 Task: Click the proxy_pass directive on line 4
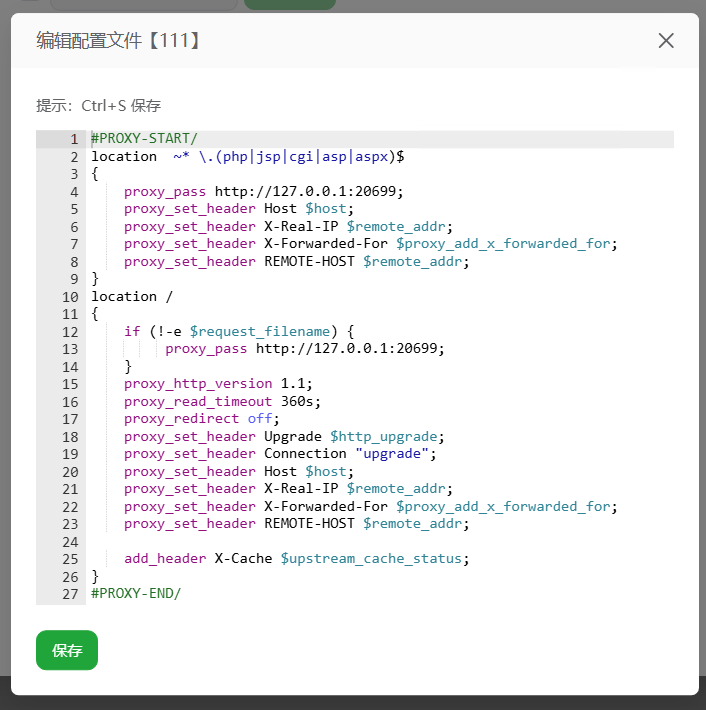click(x=165, y=192)
